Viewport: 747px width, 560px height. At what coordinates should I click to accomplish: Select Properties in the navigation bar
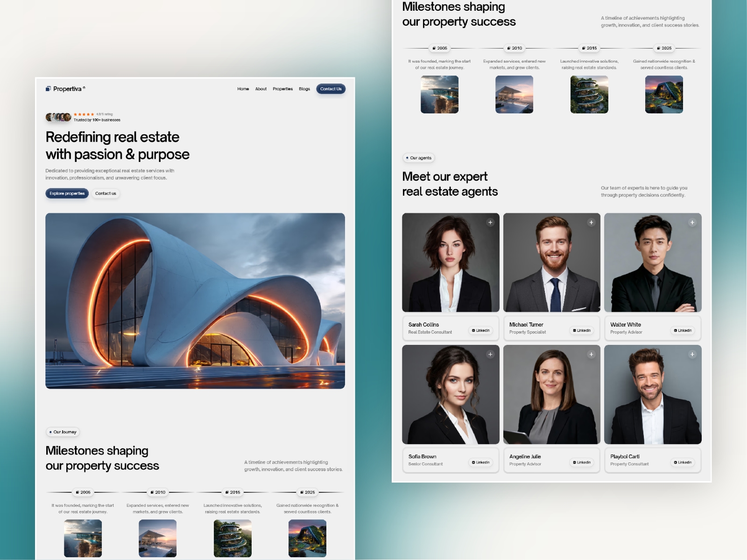pos(282,89)
